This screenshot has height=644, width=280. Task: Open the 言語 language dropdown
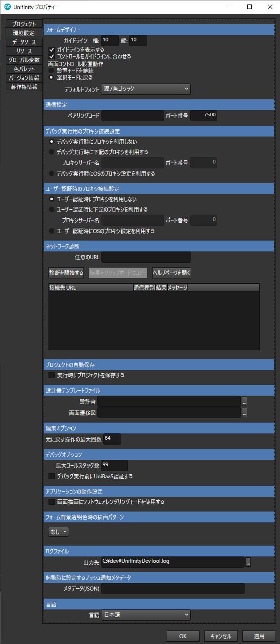point(146,615)
